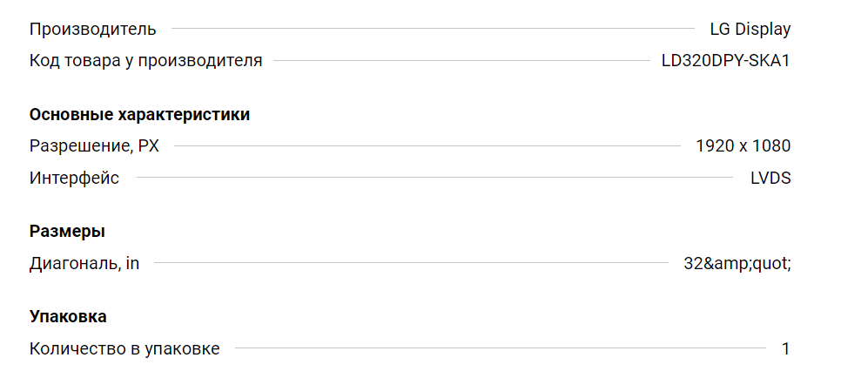868x378 pixels.
Task: Click the Количество в упаковке label
Action: pyautogui.click(x=124, y=349)
